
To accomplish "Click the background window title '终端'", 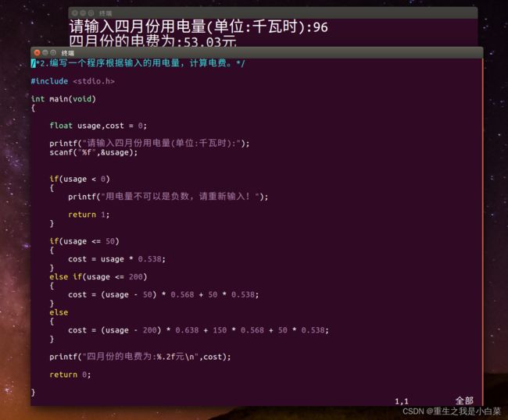I will tap(106, 13).
